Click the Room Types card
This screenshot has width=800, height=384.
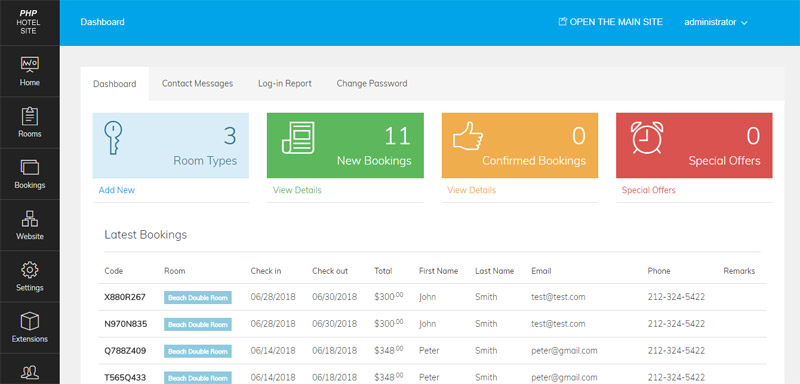click(171, 145)
